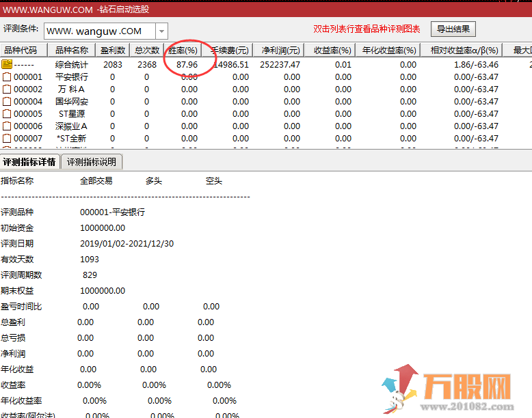Sort by the 年化收益率(%) column header
This screenshot has height=418, width=532.
[x=389, y=51]
